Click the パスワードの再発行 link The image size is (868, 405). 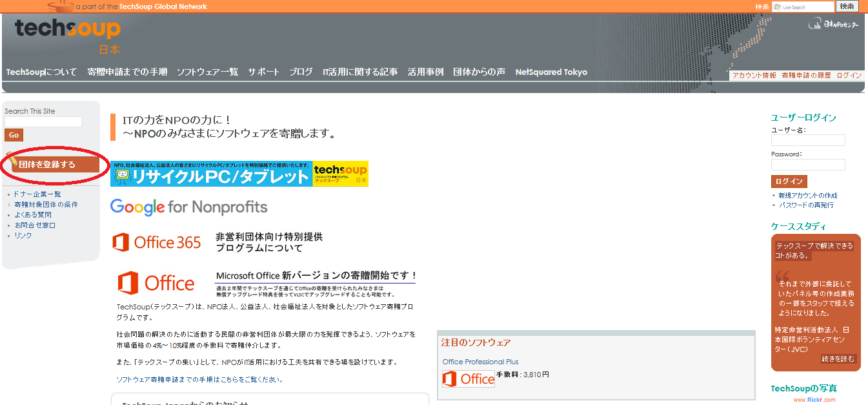point(806,205)
